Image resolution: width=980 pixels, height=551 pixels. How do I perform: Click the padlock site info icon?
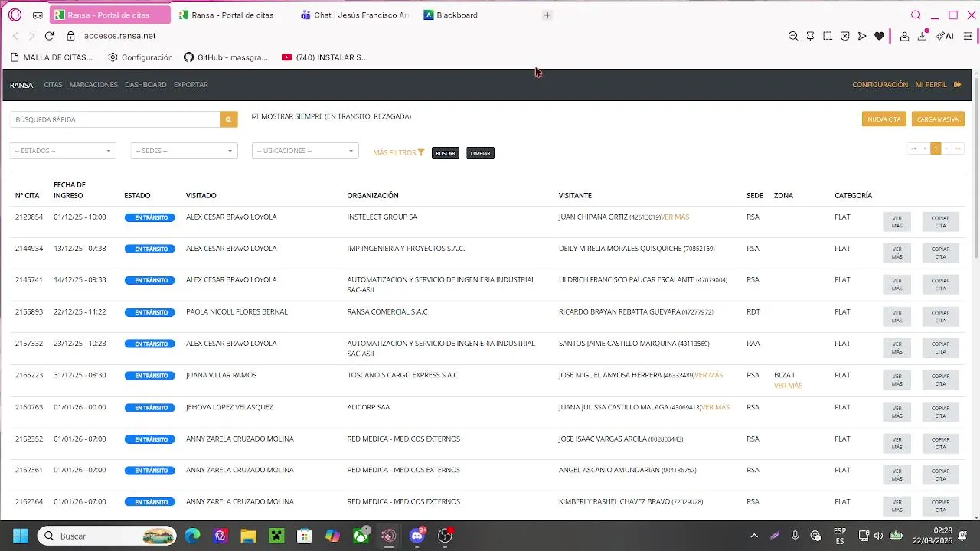click(x=70, y=36)
